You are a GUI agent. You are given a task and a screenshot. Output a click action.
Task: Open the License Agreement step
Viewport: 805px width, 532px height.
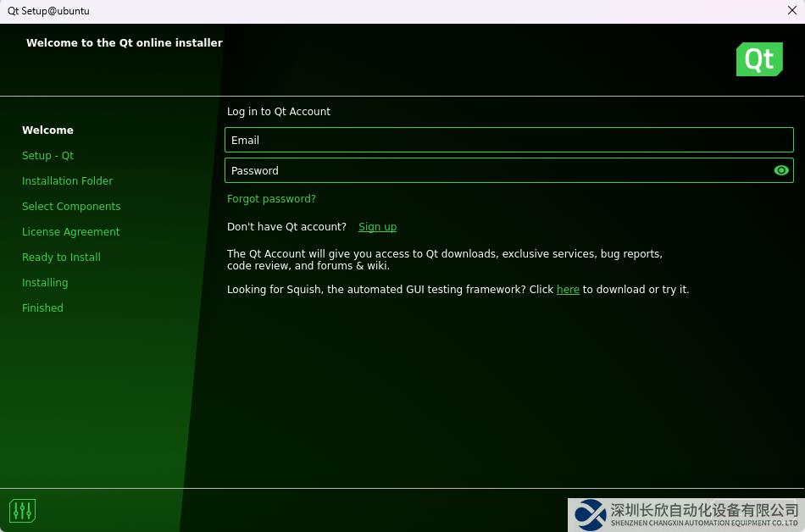71,232
